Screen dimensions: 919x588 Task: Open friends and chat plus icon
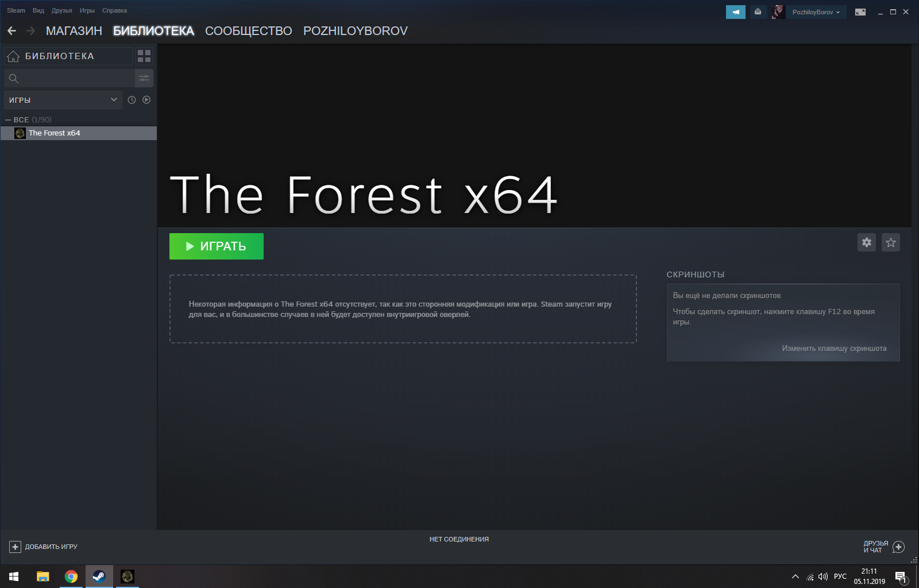tap(899, 547)
